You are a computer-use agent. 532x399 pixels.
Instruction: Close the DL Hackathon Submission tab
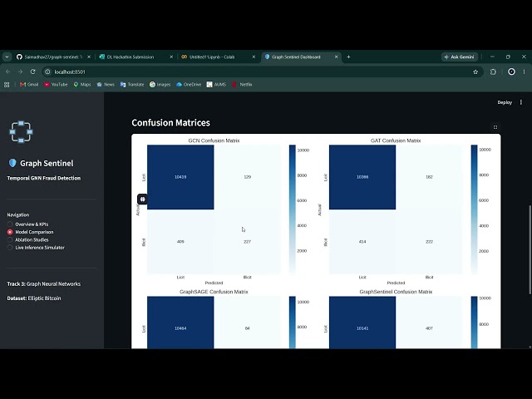(x=171, y=57)
